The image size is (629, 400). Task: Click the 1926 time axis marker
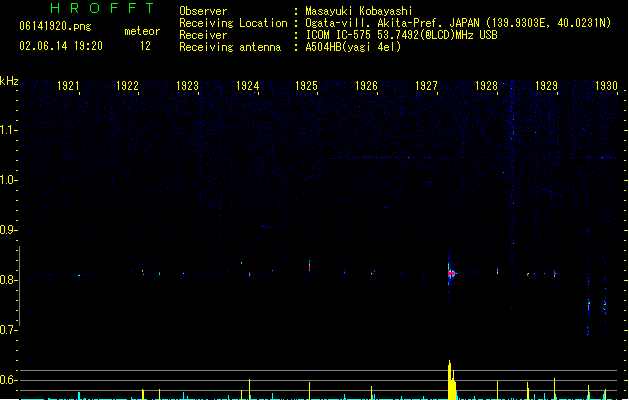pos(366,86)
